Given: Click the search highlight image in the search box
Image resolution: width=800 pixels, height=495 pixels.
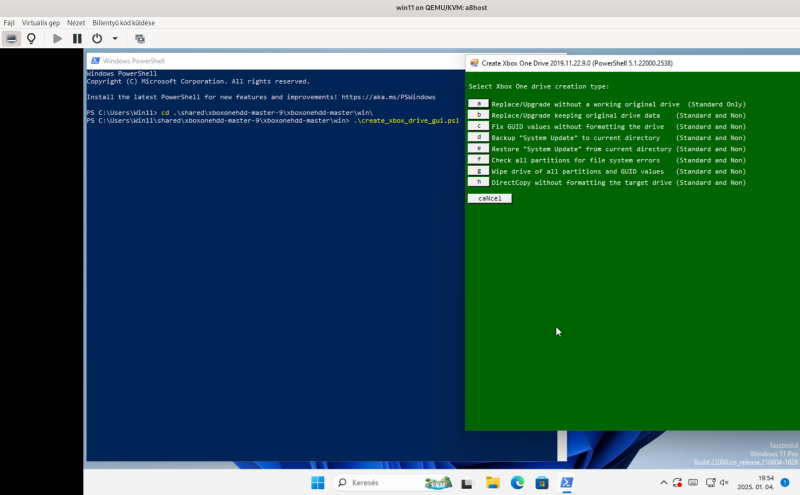Looking at the screenshot, I should point(438,482).
